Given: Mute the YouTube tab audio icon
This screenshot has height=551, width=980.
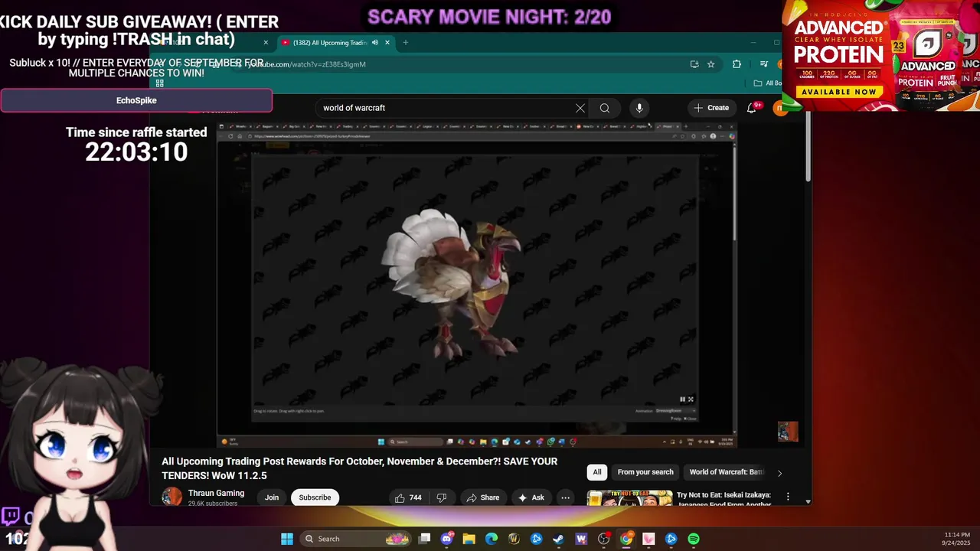Looking at the screenshot, I should [374, 43].
